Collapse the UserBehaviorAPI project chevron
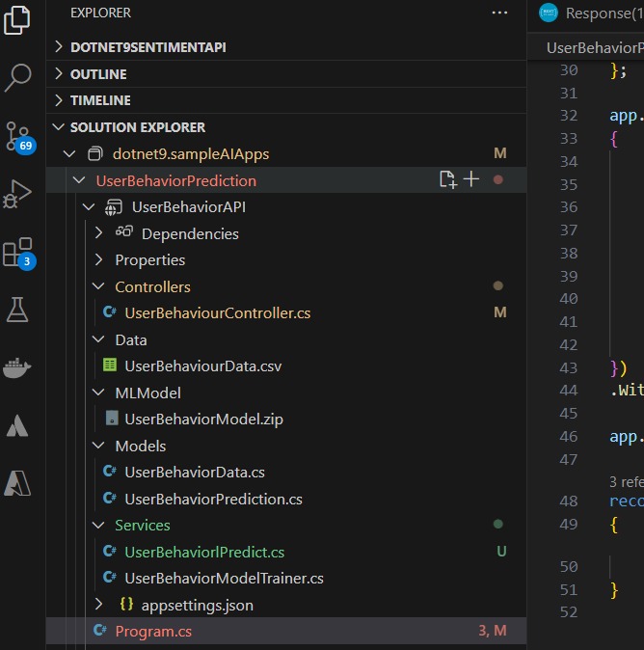Screen dimensions: 644x650 coord(89,206)
